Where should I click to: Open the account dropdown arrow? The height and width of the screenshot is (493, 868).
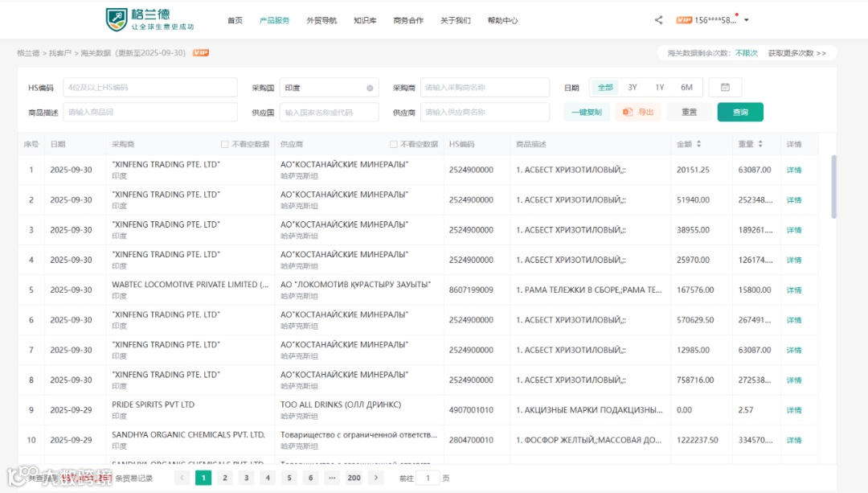pos(746,20)
